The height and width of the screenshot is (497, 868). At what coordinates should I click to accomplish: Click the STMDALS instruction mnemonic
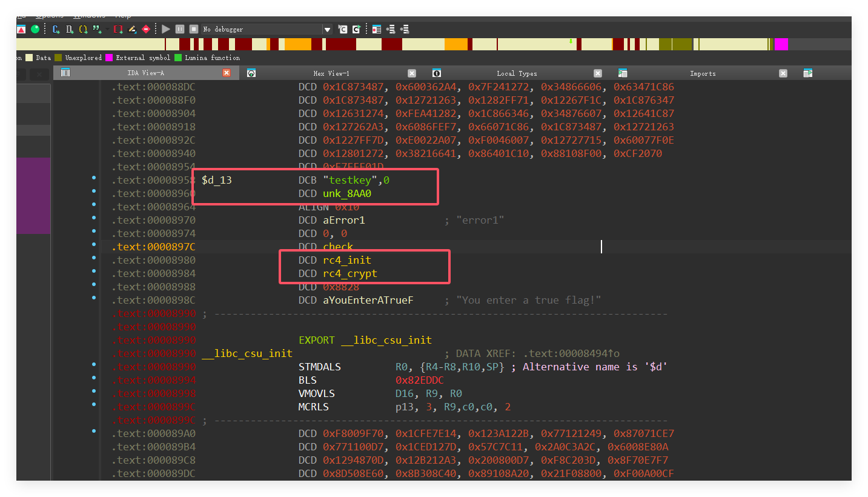click(x=320, y=367)
